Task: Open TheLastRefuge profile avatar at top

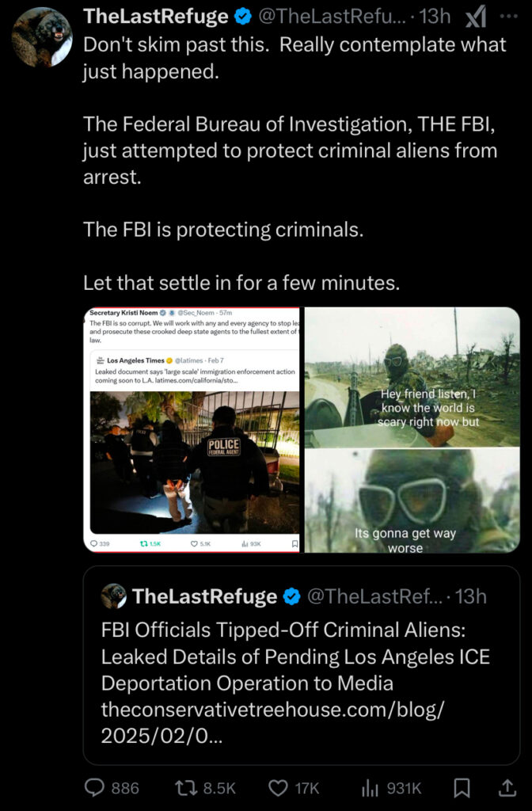Action: (x=42, y=37)
